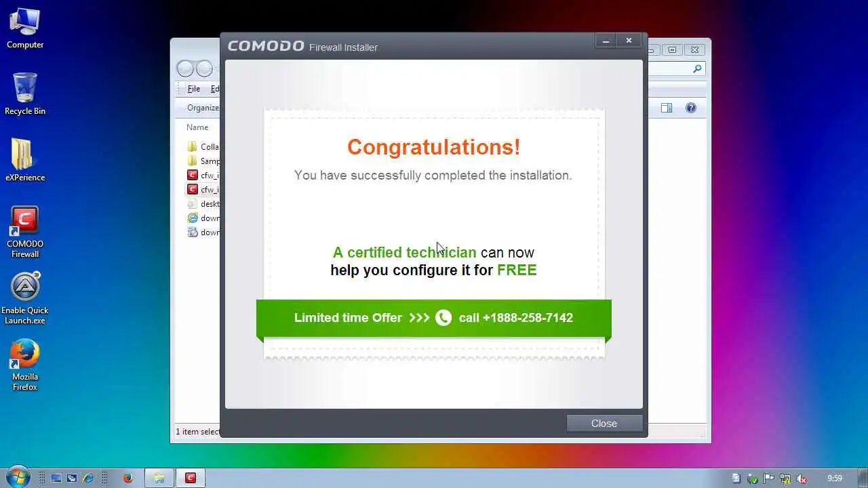Click the white phone icon in the banner

tap(443, 318)
